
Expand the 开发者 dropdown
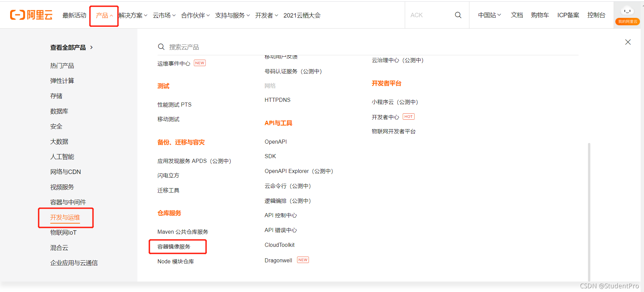pos(267,16)
